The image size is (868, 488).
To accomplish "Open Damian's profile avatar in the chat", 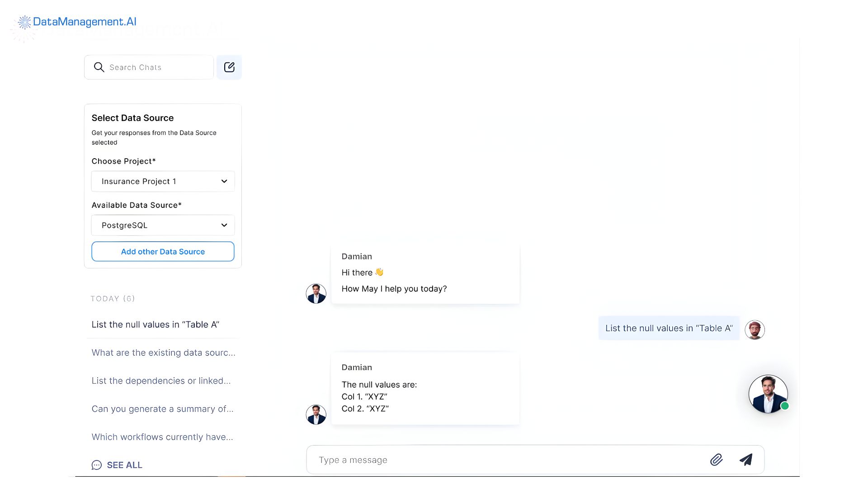I will click(x=316, y=293).
